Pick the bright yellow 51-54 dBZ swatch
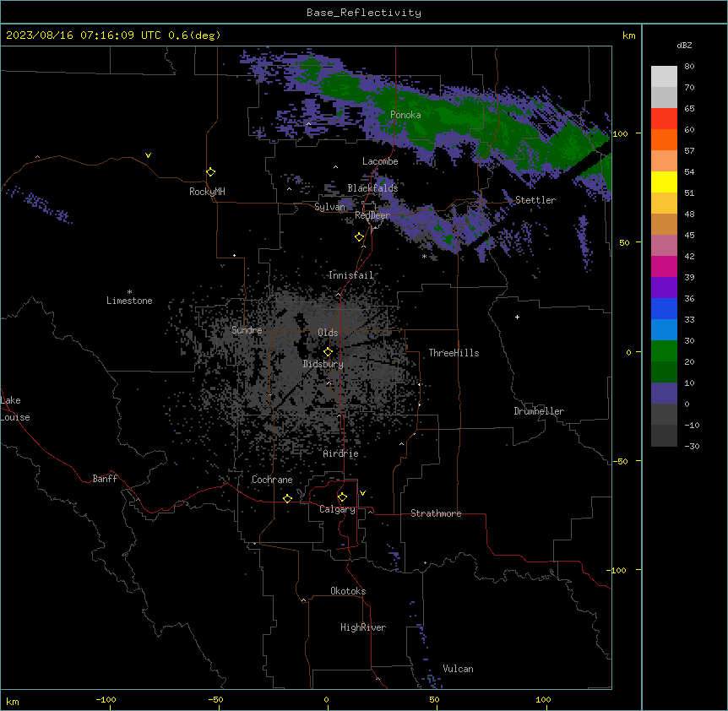Image resolution: width=728 pixels, height=711 pixels. (x=664, y=182)
